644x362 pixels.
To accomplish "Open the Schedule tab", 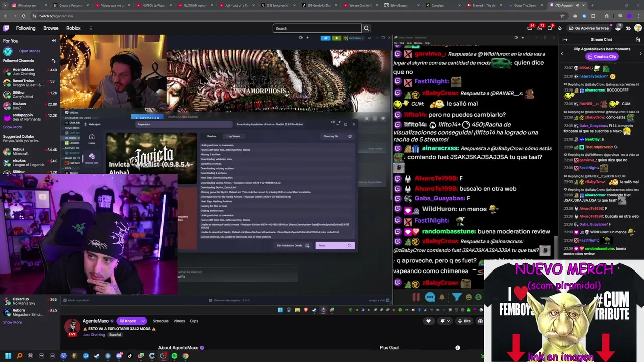I will click(x=160, y=321).
